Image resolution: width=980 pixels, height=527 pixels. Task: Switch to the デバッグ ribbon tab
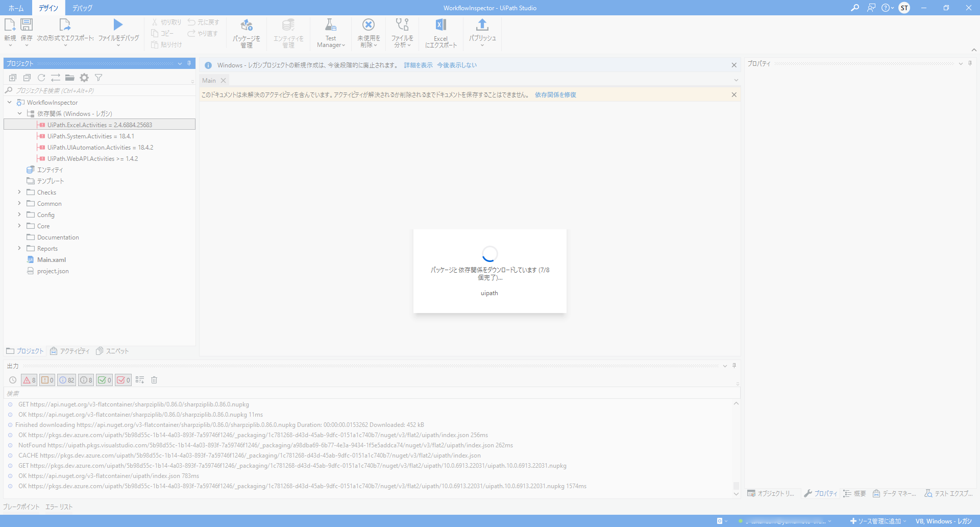click(x=82, y=8)
